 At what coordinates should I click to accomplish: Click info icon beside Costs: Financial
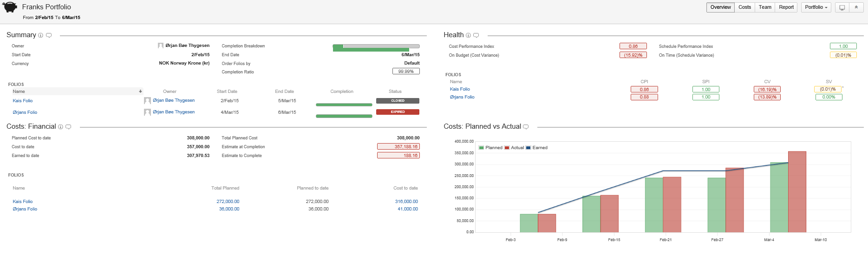coord(60,127)
